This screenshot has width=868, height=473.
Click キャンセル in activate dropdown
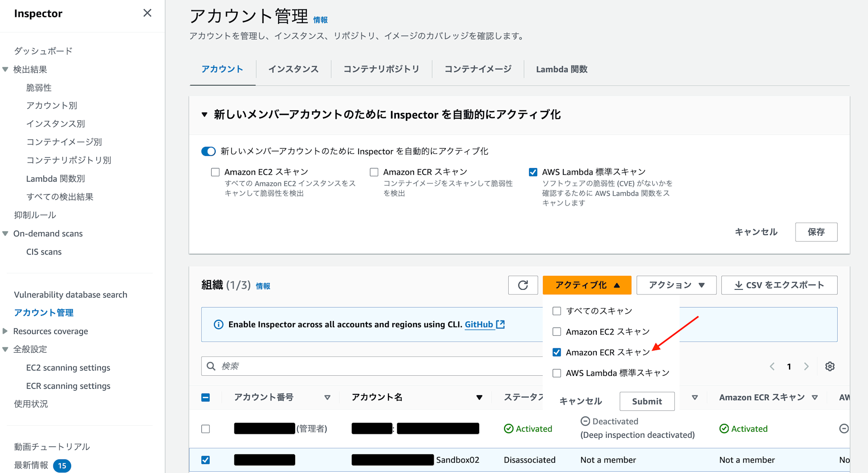coord(581,401)
